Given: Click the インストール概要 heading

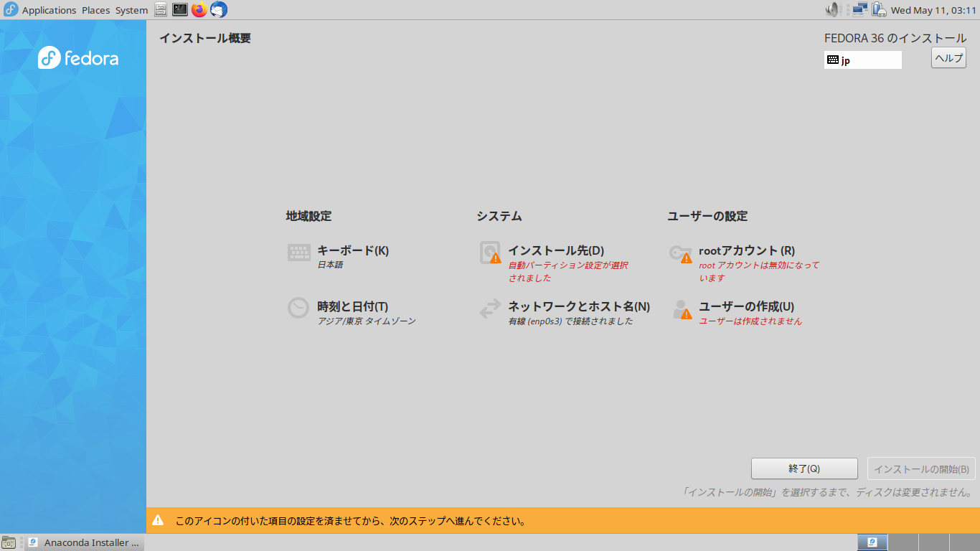Looking at the screenshot, I should [x=205, y=38].
